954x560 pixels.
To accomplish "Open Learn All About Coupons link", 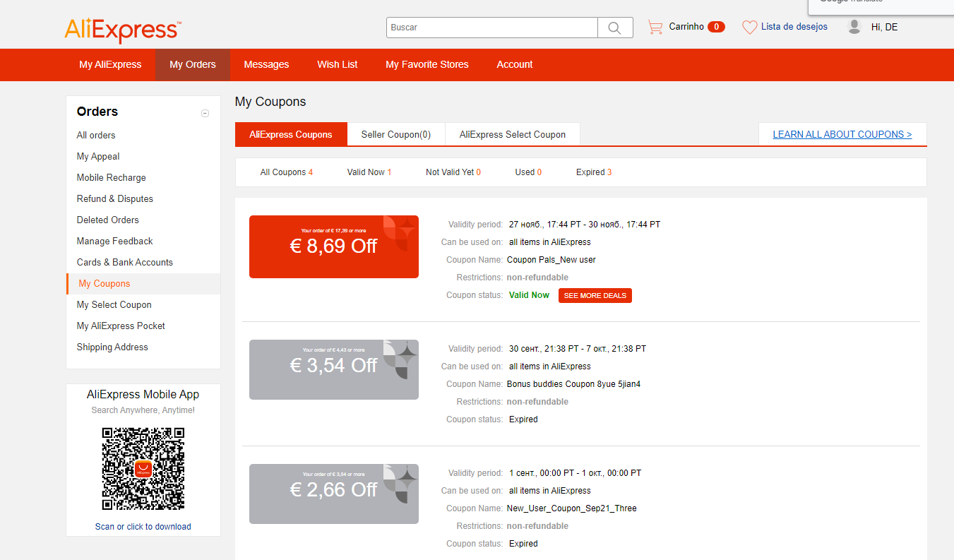I will click(842, 134).
